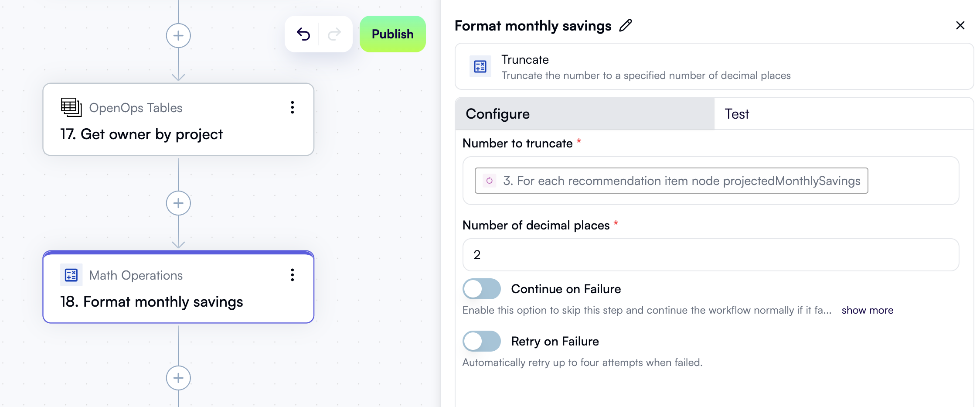Click show more for failure description
The height and width of the screenshot is (407, 980).
tap(867, 310)
